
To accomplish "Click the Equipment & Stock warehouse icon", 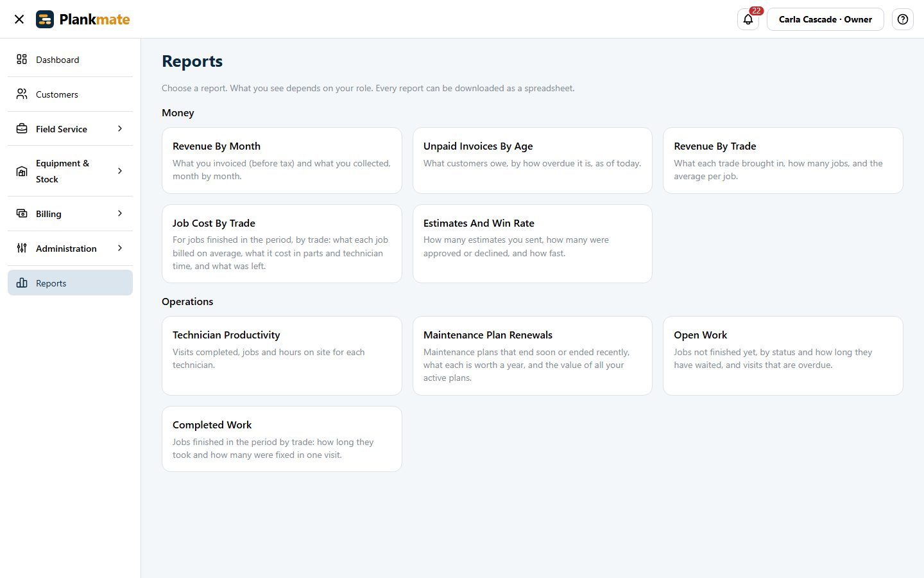I will tap(22, 171).
